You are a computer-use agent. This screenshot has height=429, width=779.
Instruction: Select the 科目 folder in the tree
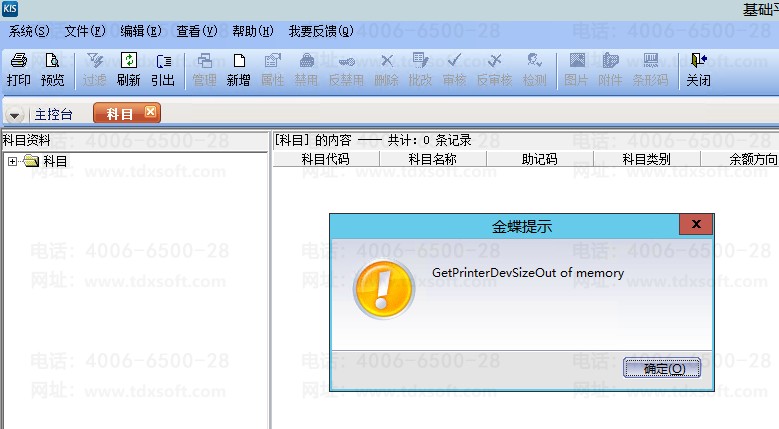[55, 161]
